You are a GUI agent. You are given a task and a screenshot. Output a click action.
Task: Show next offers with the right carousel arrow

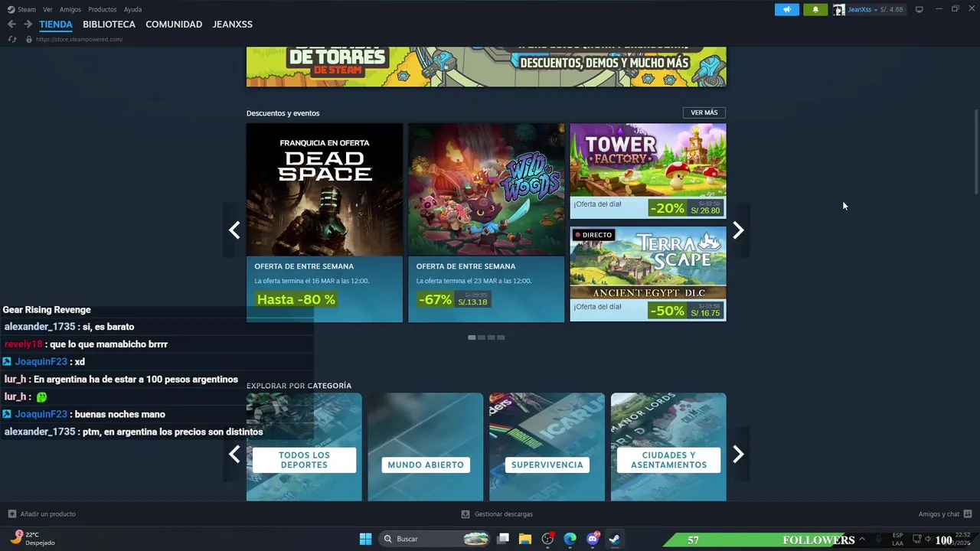pyautogui.click(x=738, y=230)
